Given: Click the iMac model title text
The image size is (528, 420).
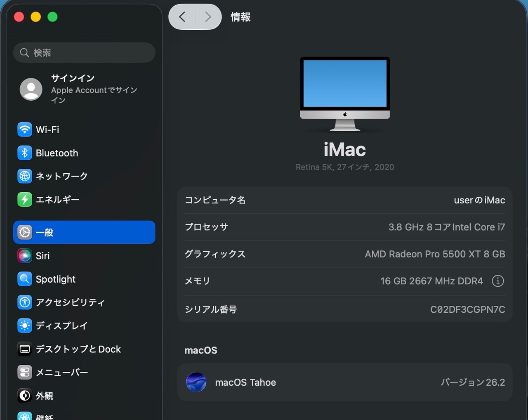Looking at the screenshot, I should [345, 149].
